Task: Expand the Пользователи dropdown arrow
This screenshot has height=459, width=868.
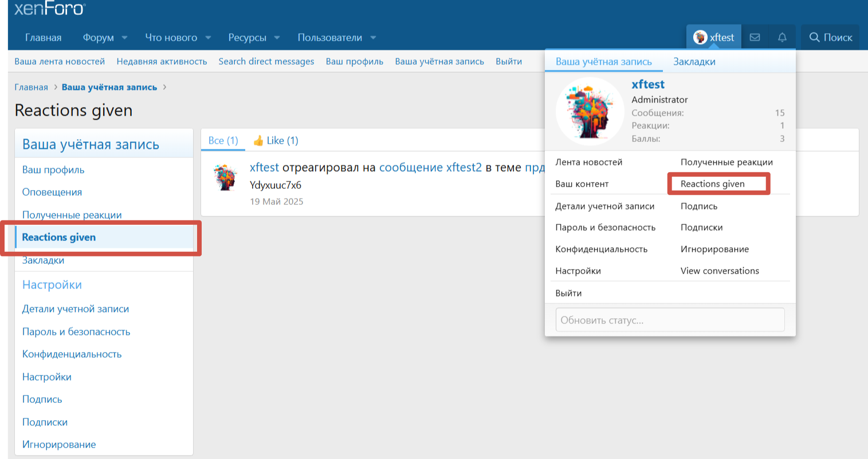Action: pyautogui.click(x=374, y=38)
